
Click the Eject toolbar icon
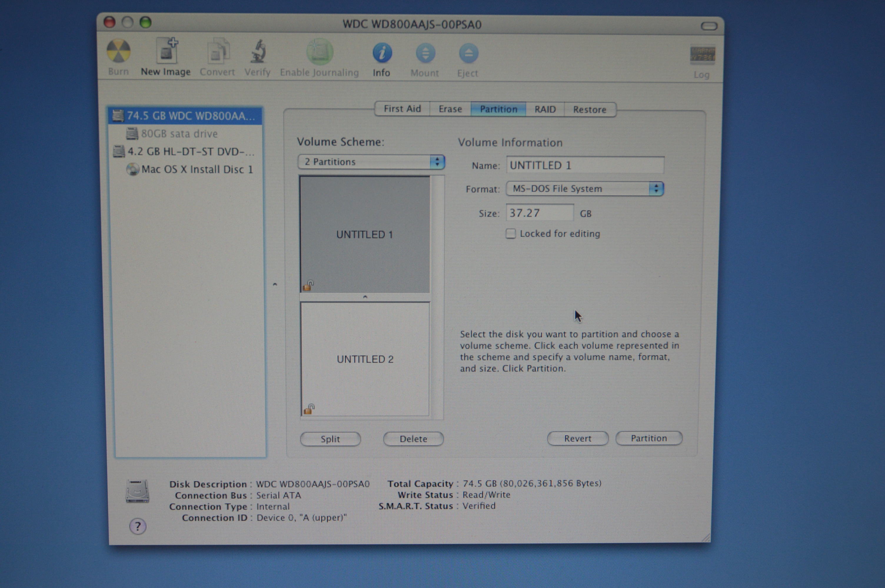(x=468, y=54)
